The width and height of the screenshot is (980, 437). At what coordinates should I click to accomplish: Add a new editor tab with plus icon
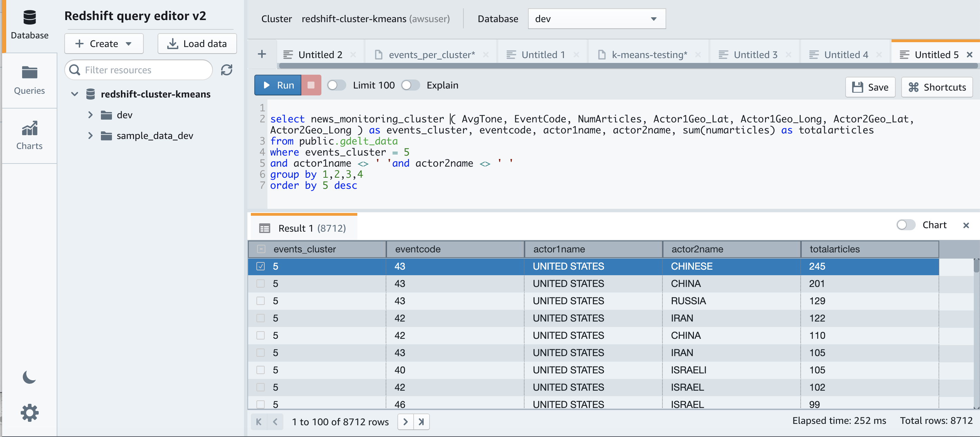pos(262,54)
